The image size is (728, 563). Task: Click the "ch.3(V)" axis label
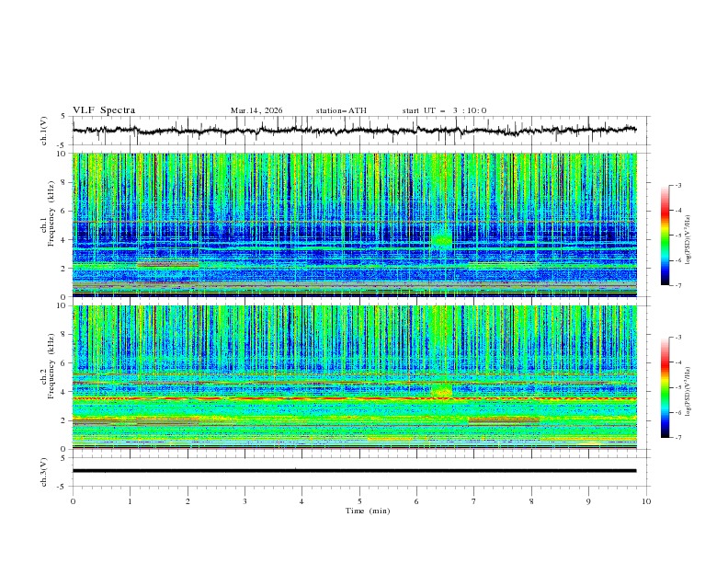point(44,472)
